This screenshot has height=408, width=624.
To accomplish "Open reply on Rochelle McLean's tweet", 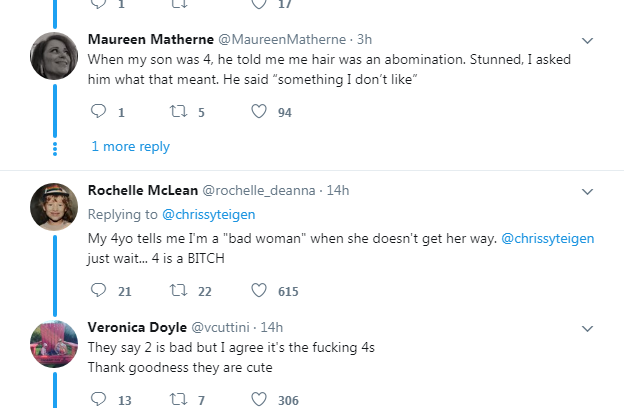I will click(x=98, y=290).
